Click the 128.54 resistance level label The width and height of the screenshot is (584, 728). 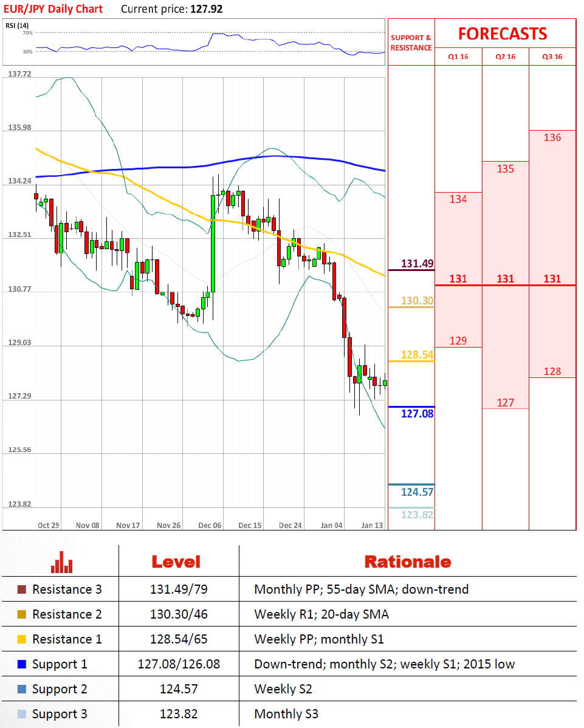pyautogui.click(x=417, y=354)
